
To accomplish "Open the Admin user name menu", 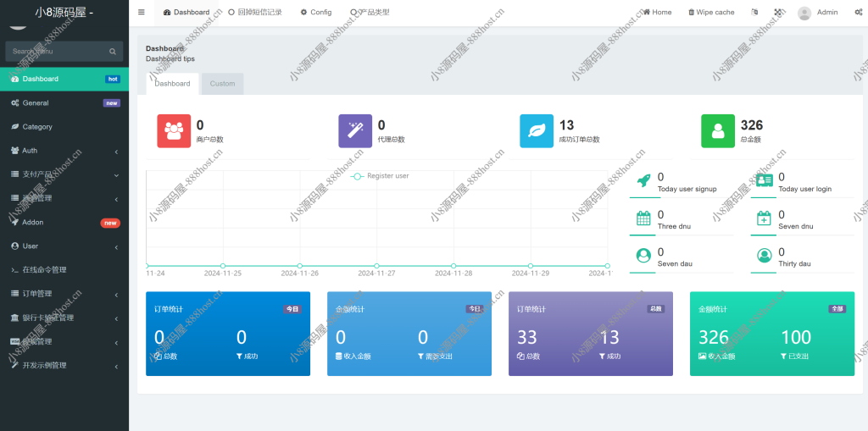I will pos(827,12).
